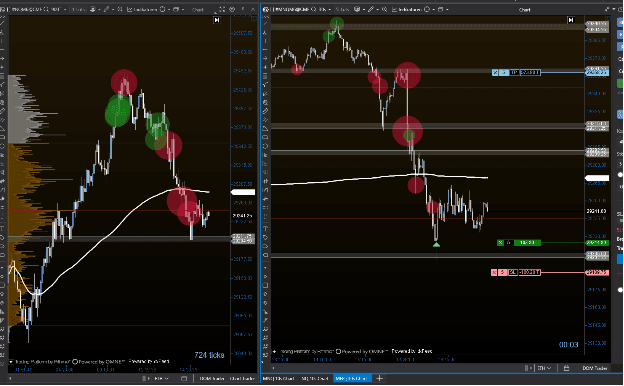Screen dimensions: 624x386
Task: Toggle fullscreen icon of left chart window
Action: click(x=222, y=9)
